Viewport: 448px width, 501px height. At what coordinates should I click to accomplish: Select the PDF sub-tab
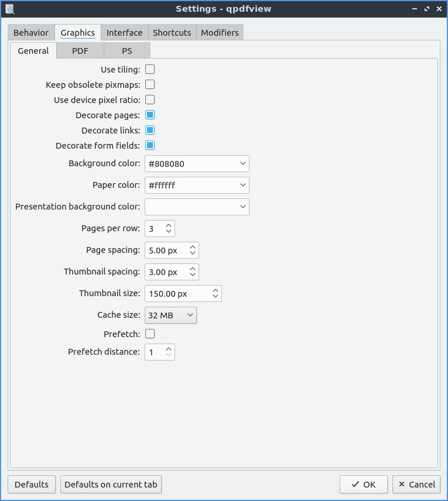[80, 51]
